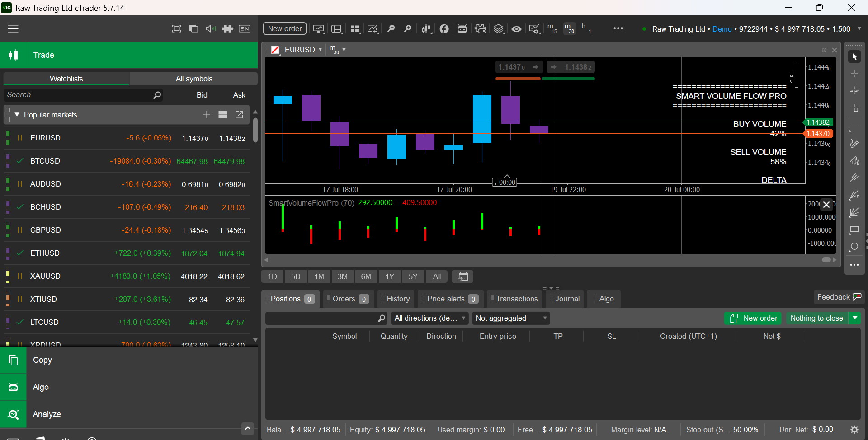The width and height of the screenshot is (868, 440).
Task: Open the layout panel icon
Action: (x=337, y=29)
